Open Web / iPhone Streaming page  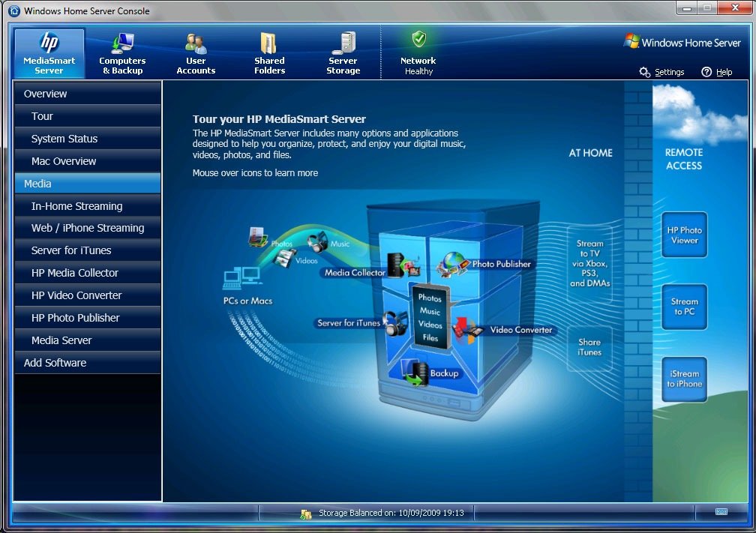pyautogui.click(x=88, y=228)
